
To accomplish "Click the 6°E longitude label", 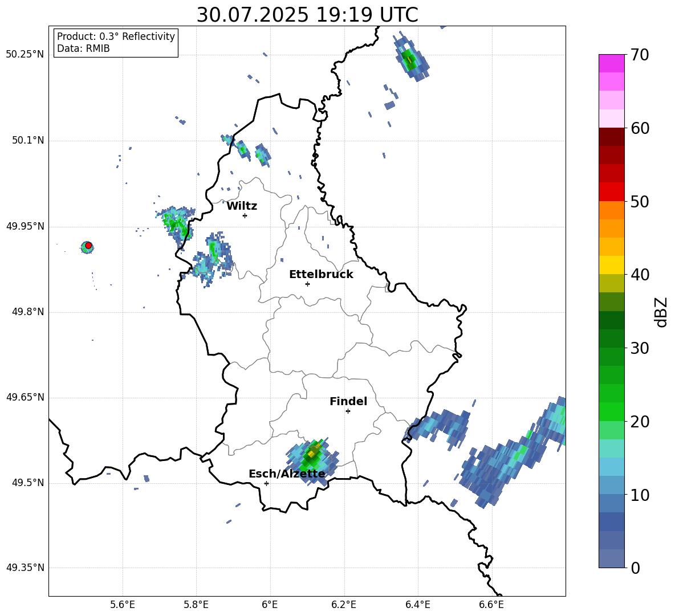I will pos(270,605).
